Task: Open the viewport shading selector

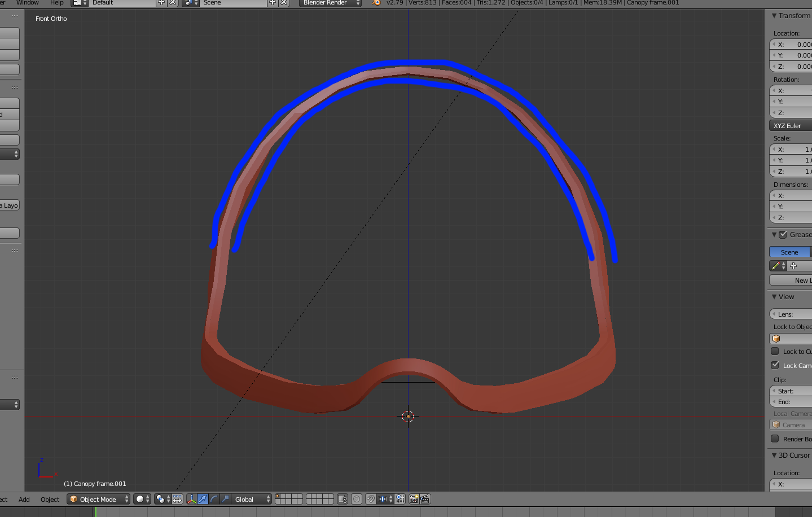Action: pyautogui.click(x=142, y=499)
